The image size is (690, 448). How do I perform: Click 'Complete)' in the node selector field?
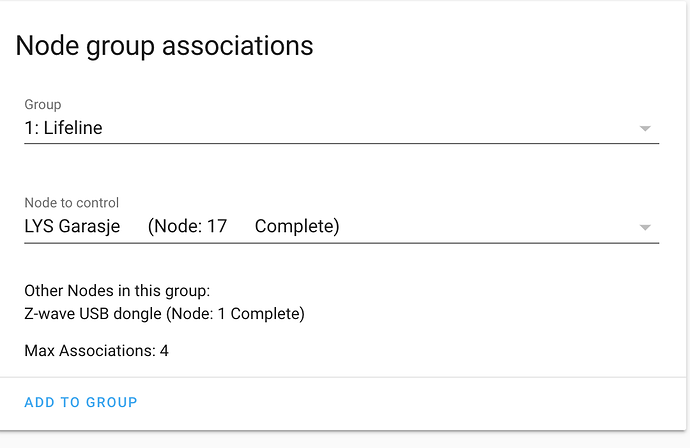click(x=297, y=226)
